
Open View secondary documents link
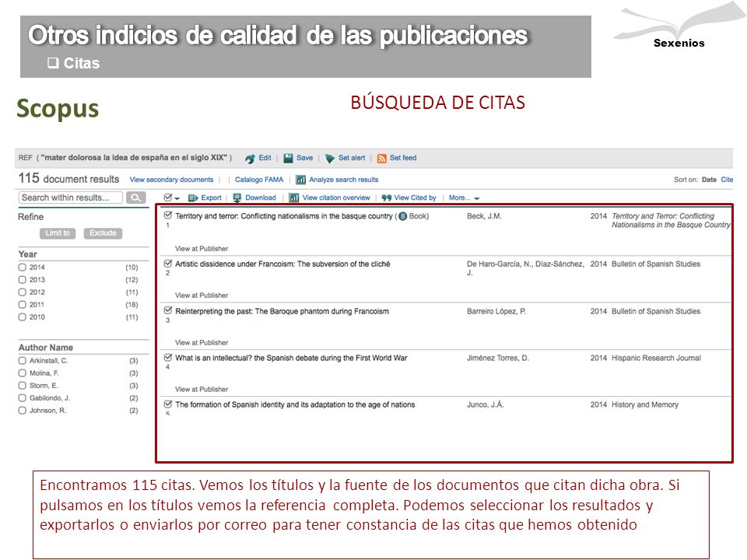tap(171, 180)
